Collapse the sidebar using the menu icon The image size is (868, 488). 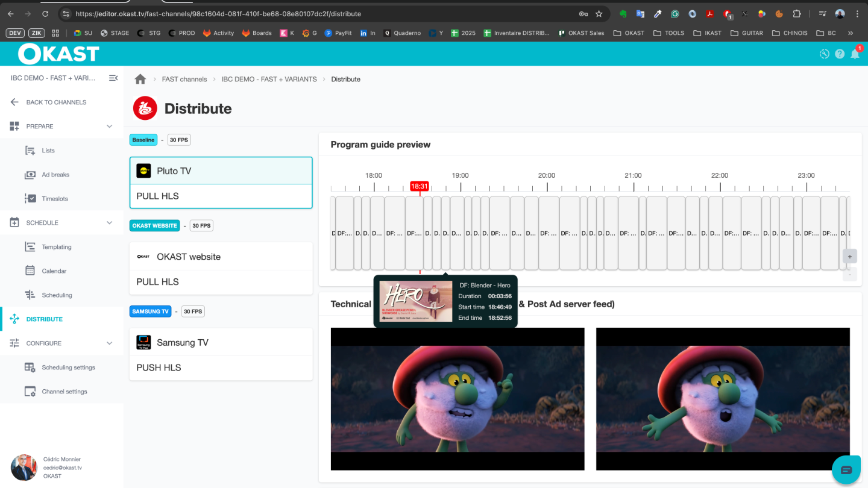coord(113,78)
